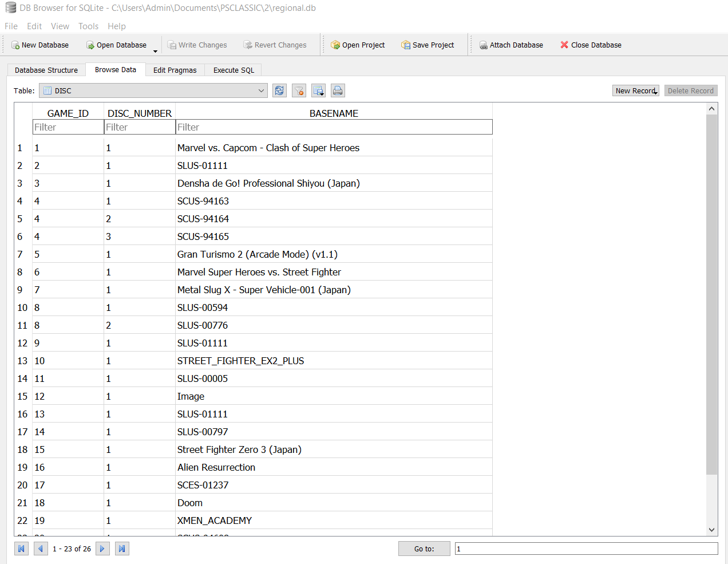Sort by the BASENAME column header
Image resolution: width=728 pixels, height=564 pixels.
pyautogui.click(x=334, y=113)
